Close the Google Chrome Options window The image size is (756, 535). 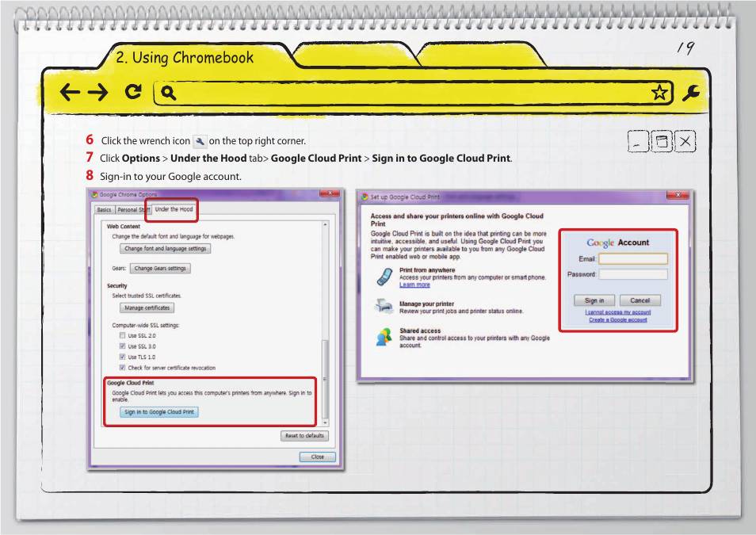point(330,193)
